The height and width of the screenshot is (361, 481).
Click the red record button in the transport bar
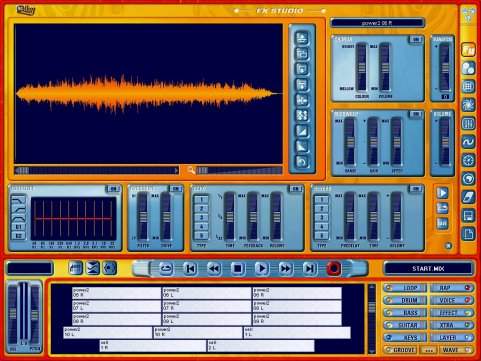pyautogui.click(x=333, y=268)
